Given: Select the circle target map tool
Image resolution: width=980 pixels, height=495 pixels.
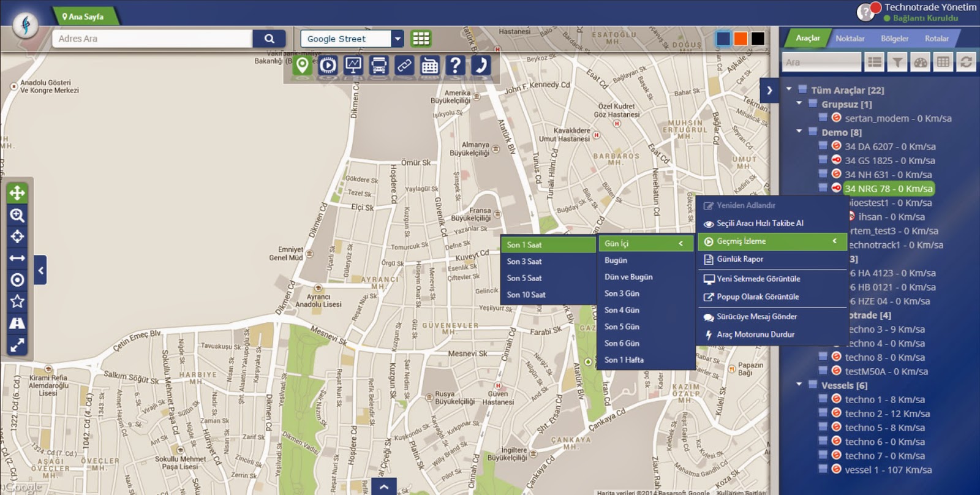Looking at the screenshot, I should point(17,280).
